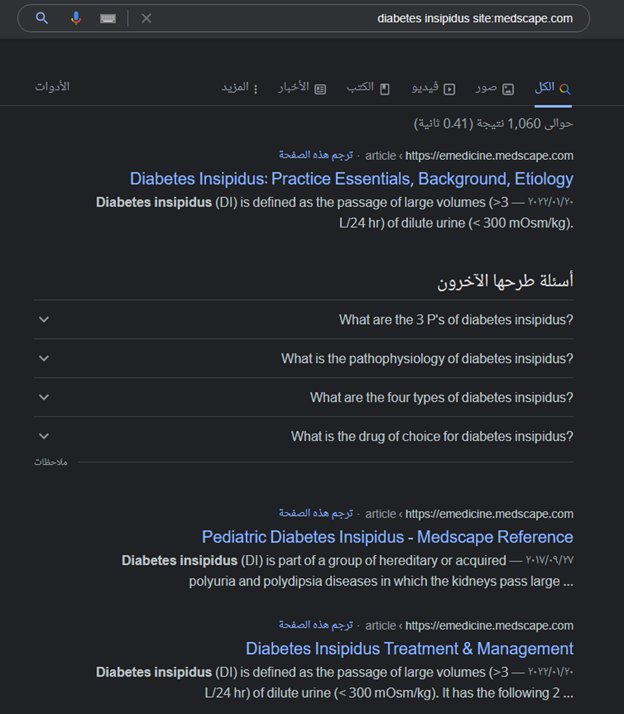This screenshot has height=714, width=624.
Task: Click the feedback (ملاحظات) link
Action: [50, 462]
